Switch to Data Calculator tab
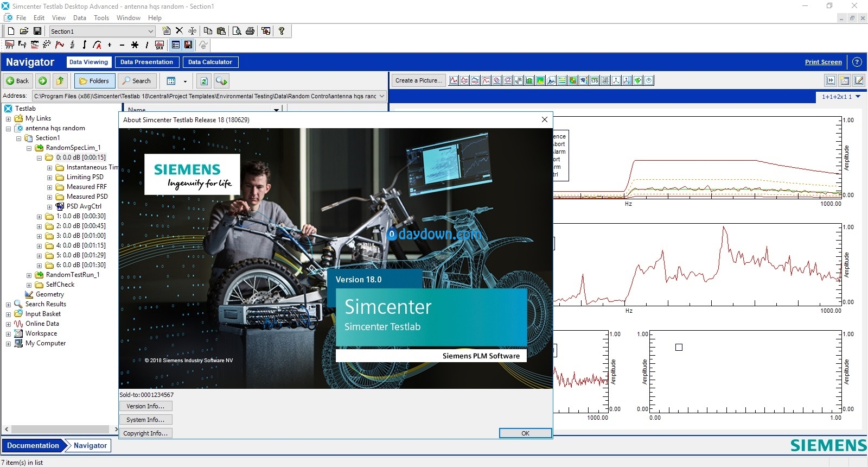This screenshot has width=868, height=467. [x=210, y=62]
